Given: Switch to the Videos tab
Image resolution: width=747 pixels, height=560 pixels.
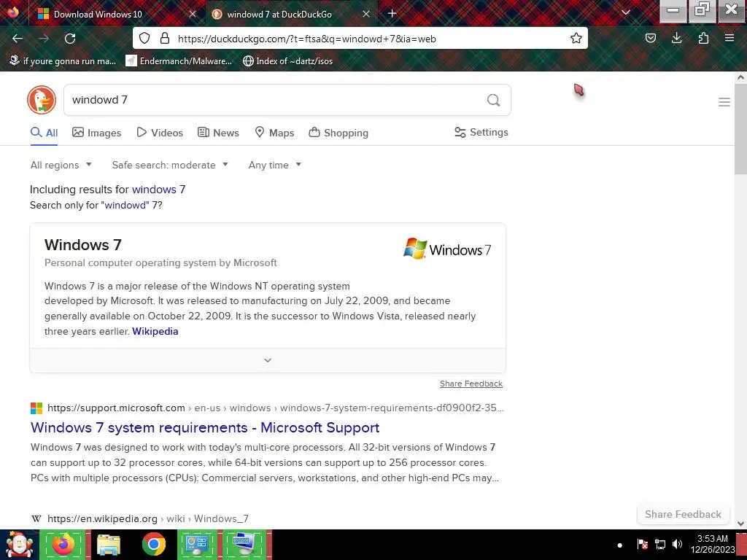Looking at the screenshot, I should [160, 133].
